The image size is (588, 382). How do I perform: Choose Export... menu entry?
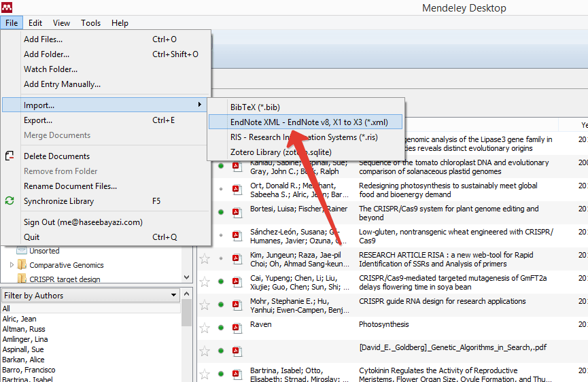(106, 120)
